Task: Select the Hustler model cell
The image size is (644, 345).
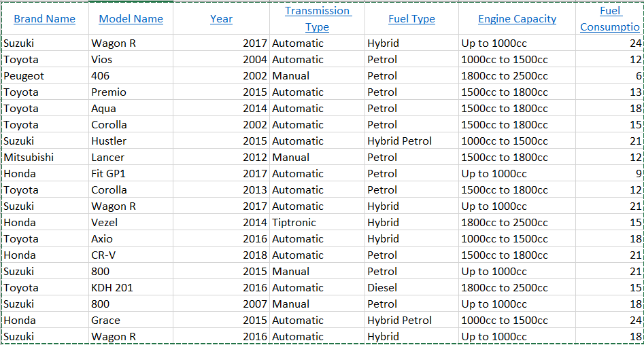Action: tap(131, 141)
